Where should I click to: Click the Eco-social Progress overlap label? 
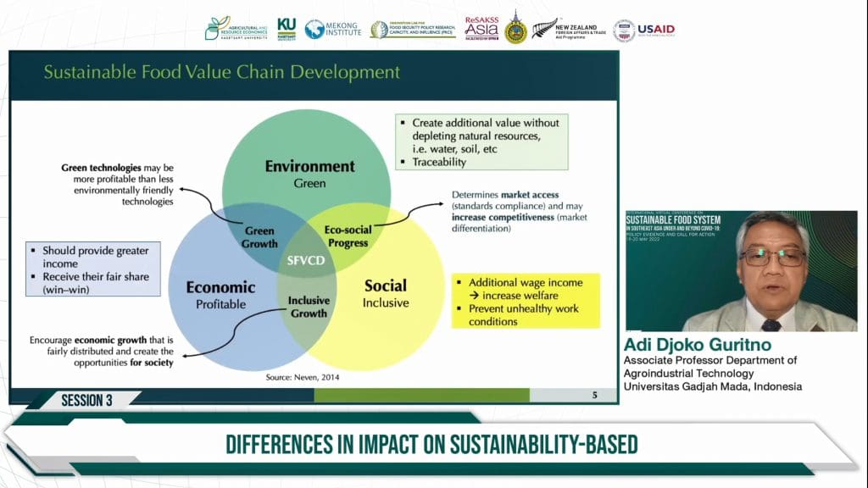coord(348,236)
